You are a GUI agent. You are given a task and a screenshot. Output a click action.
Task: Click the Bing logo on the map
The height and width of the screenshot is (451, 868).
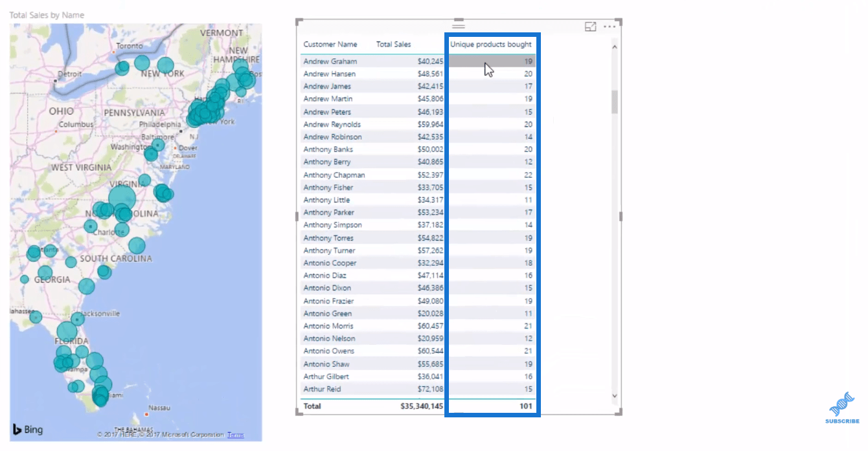pos(27,430)
